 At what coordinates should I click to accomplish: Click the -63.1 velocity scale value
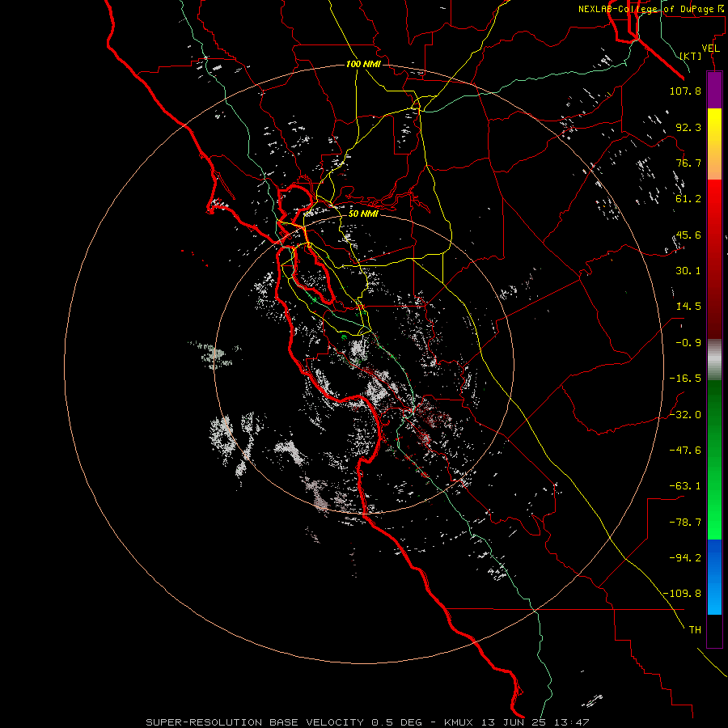click(685, 486)
